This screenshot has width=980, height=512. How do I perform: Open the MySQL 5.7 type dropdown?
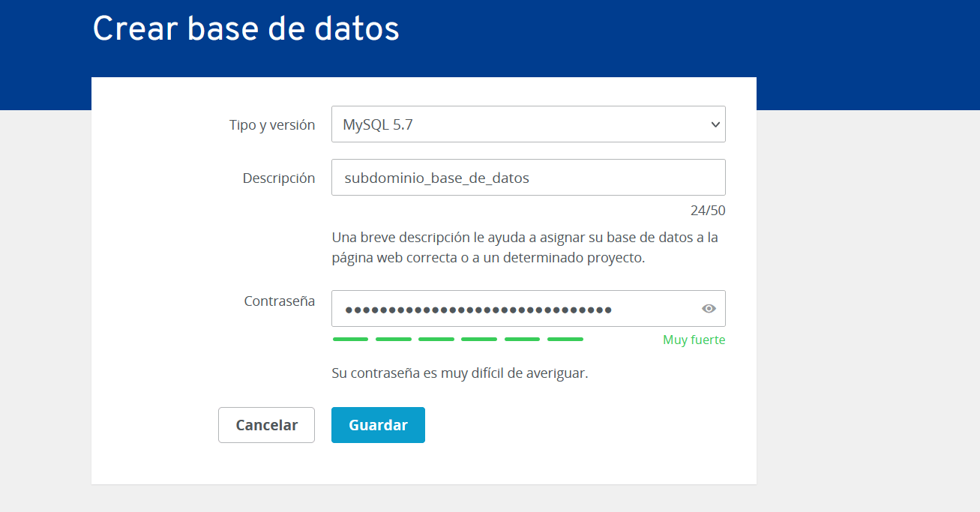528,124
